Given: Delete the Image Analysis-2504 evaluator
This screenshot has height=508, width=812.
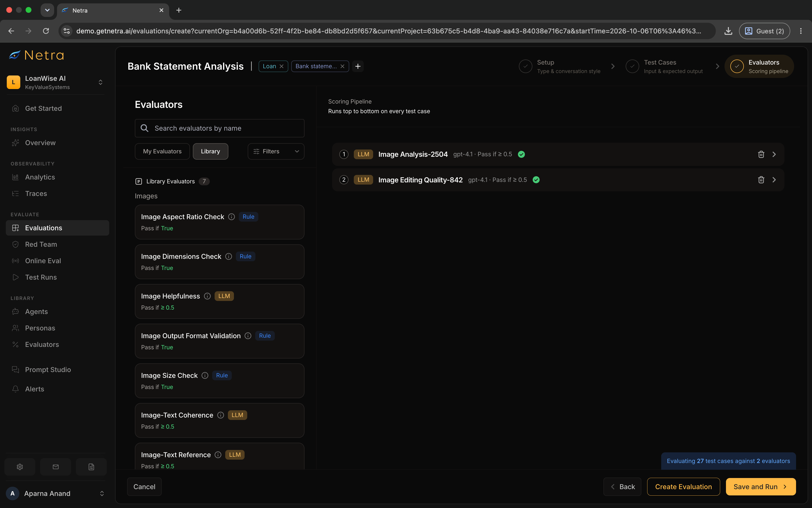Looking at the screenshot, I should [761, 154].
